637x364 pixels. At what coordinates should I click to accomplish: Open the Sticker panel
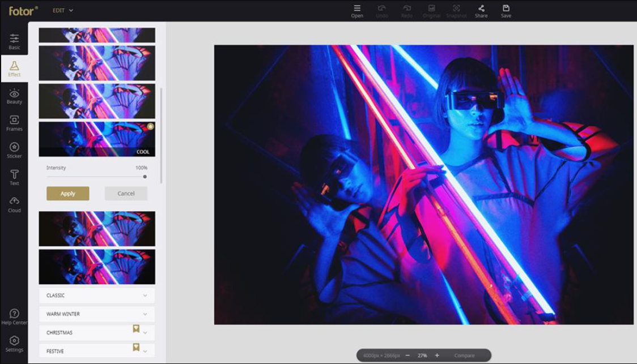tap(14, 150)
